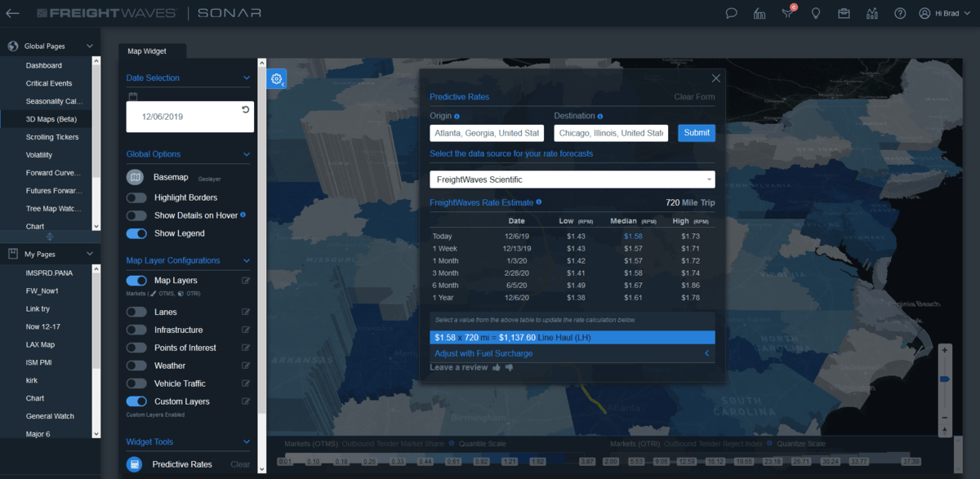Edit the Infrastructure layer configuration
This screenshot has width=980, height=479.
point(246,330)
